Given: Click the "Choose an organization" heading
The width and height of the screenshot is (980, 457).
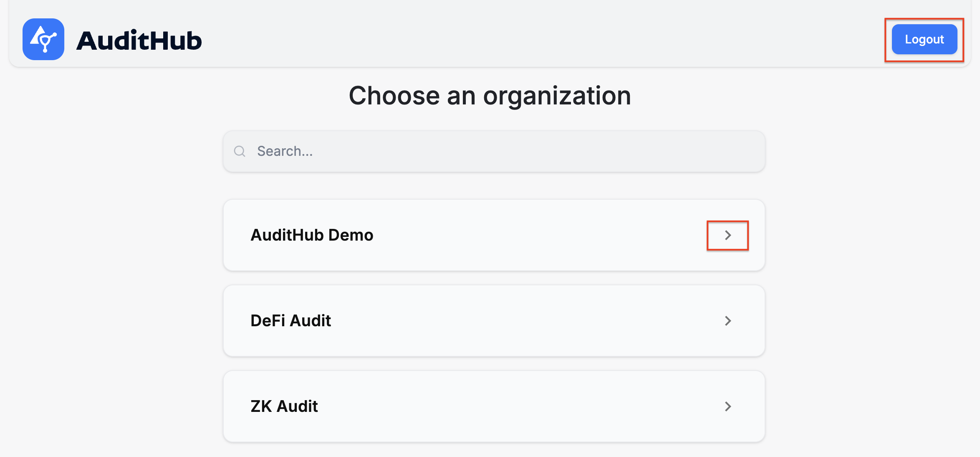Looking at the screenshot, I should [x=490, y=96].
